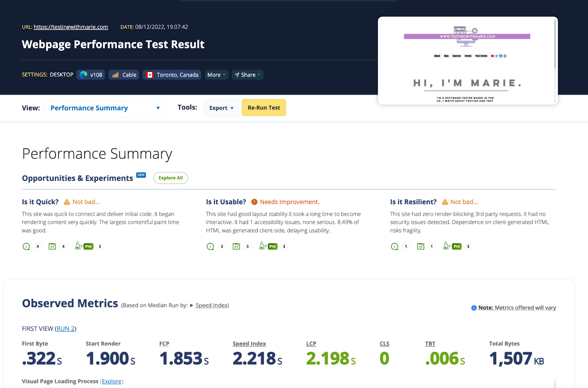Open the Metrics offered will vary note
This screenshot has width=588, height=388.
click(x=517, y=308)
